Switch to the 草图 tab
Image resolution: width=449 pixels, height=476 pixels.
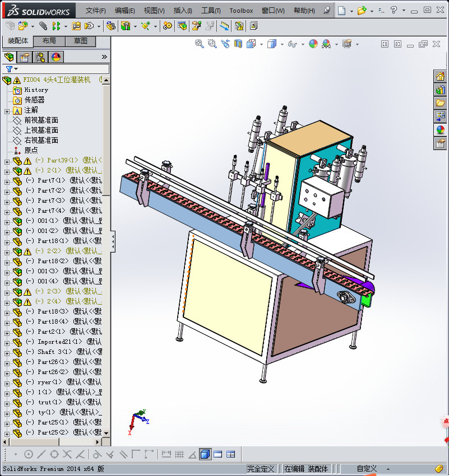(81, 41)
